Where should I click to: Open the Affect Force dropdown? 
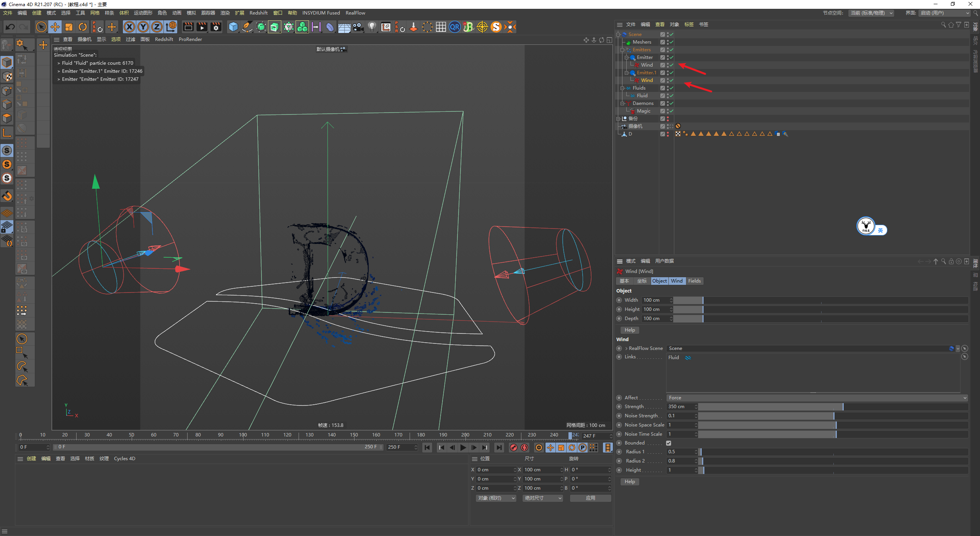point(817,398)
